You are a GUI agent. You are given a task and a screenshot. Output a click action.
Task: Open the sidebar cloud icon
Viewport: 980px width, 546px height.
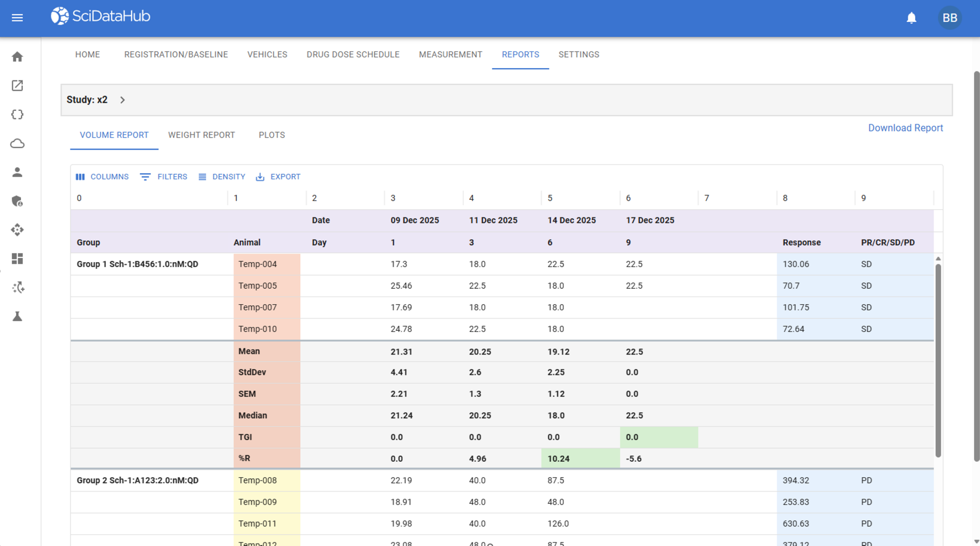tap(17, 143)
